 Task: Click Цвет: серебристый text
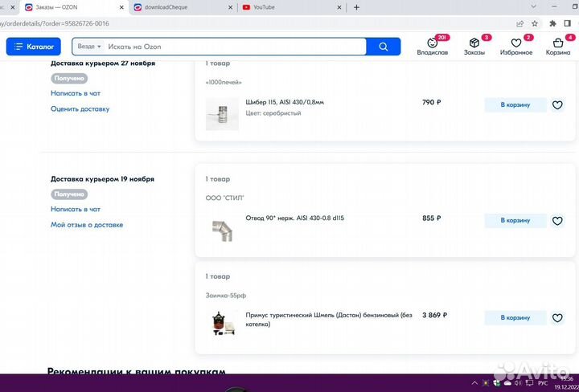tap(273, 113)
